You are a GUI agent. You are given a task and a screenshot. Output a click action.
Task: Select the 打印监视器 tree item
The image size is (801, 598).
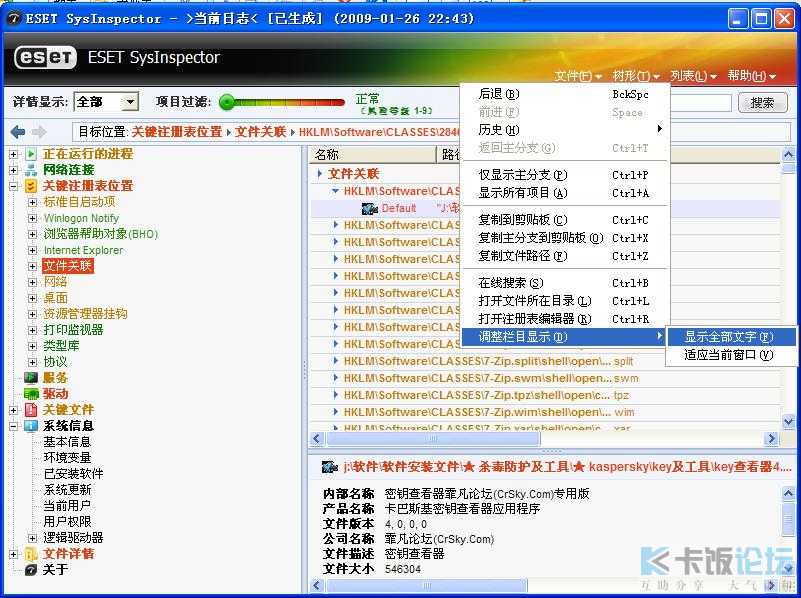tap(73, 330)
